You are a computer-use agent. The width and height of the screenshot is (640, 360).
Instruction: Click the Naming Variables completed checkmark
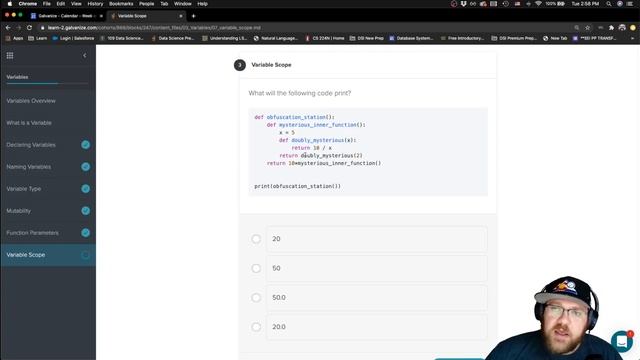85,167
